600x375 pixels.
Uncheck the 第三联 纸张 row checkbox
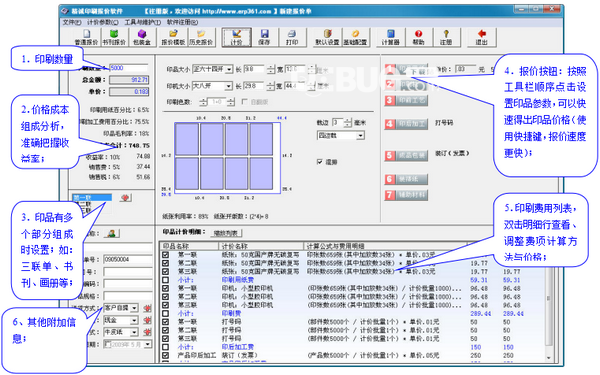pyautogui.click(x=166, y=271)
